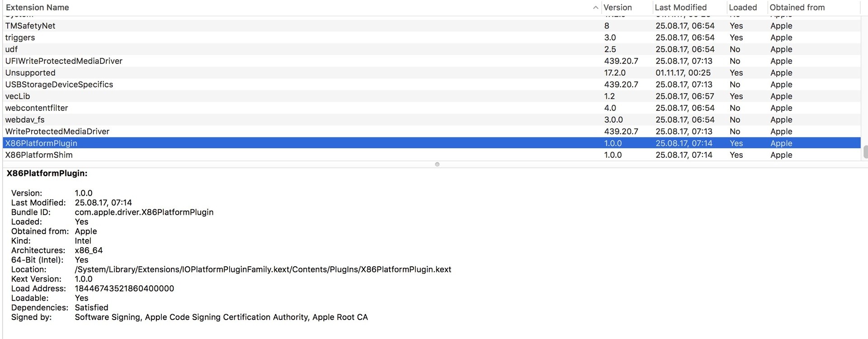The height and width of the screenshot is (339, 868).
Task: Select the webcontentfilter extension row
Action: pos(432,108)
